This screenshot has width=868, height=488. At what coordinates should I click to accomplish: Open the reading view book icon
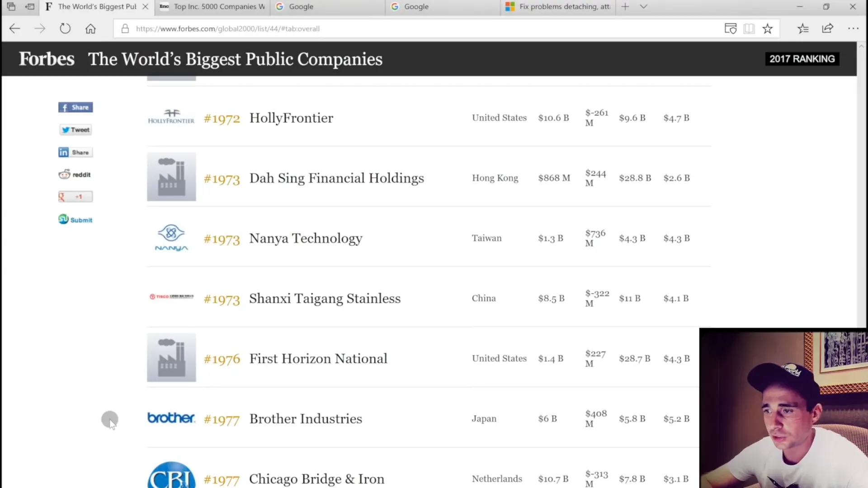(x=749, y=29)
